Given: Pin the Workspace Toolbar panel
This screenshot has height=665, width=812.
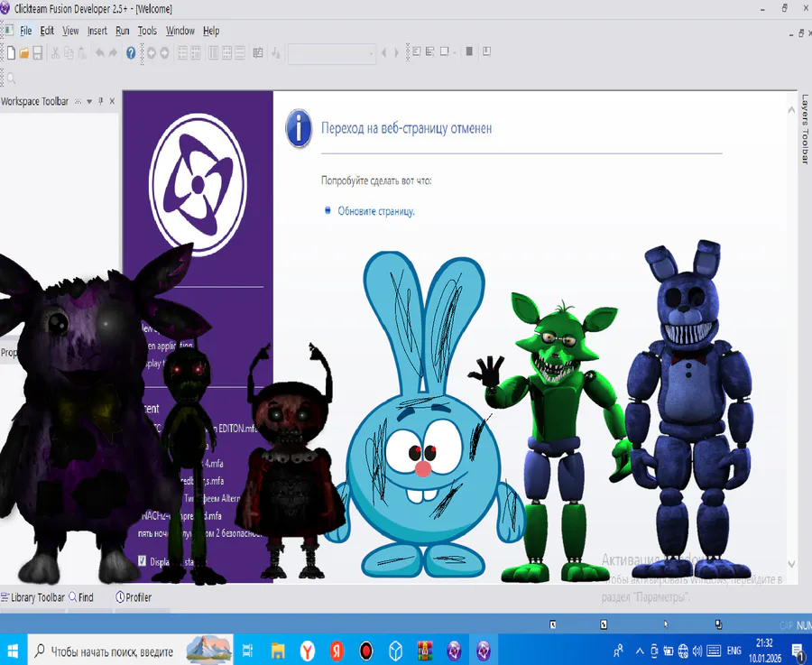Looking at the screenshot, I should (x=101, y=102).
